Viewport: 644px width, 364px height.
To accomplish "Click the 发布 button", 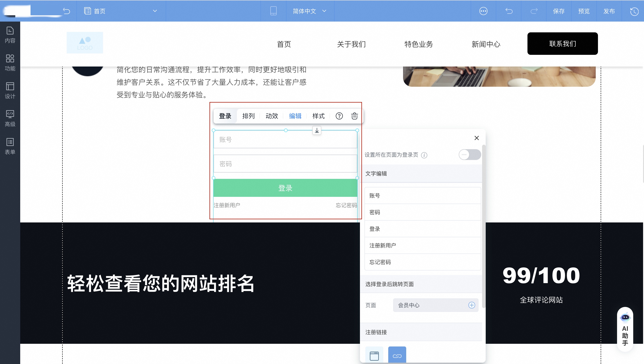I will (x=609, y=11).
